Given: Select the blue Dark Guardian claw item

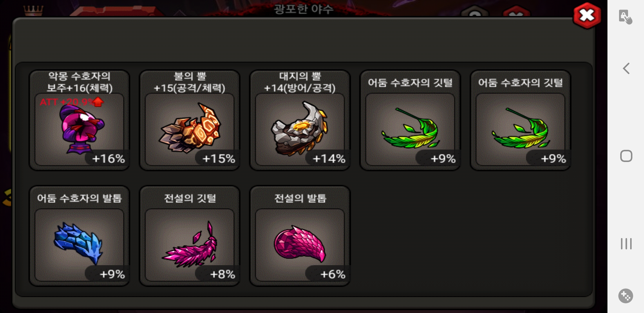Looking at the screenshot, I should (x=79, y=236).
